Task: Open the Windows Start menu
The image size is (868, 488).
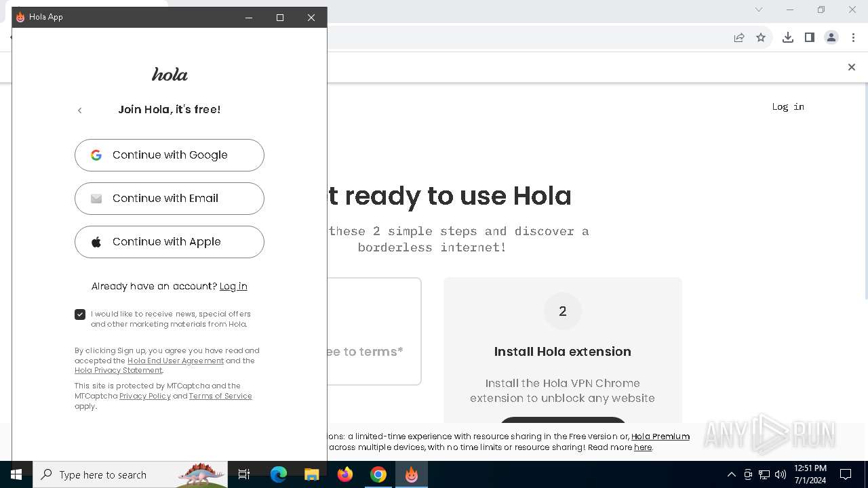Action: point(16,474)
